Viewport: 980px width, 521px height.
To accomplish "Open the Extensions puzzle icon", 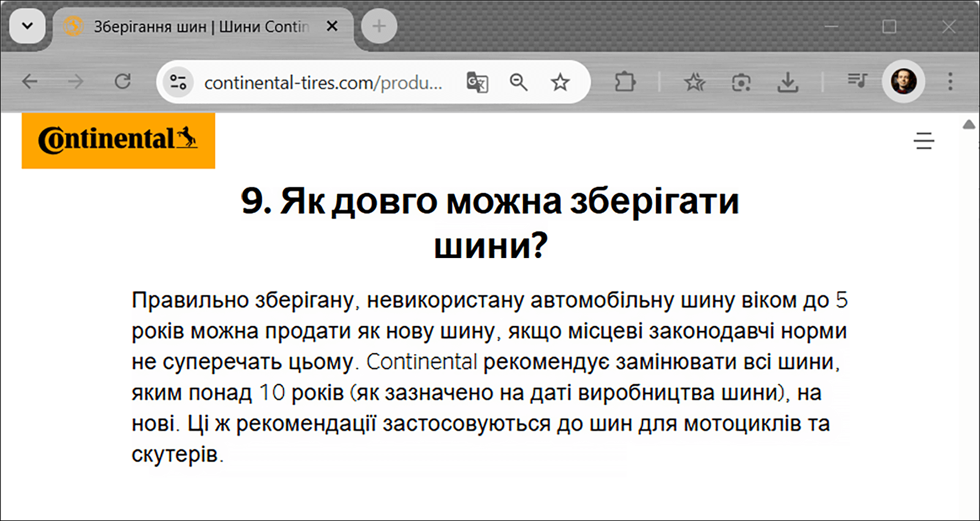I will pos(625,82).
